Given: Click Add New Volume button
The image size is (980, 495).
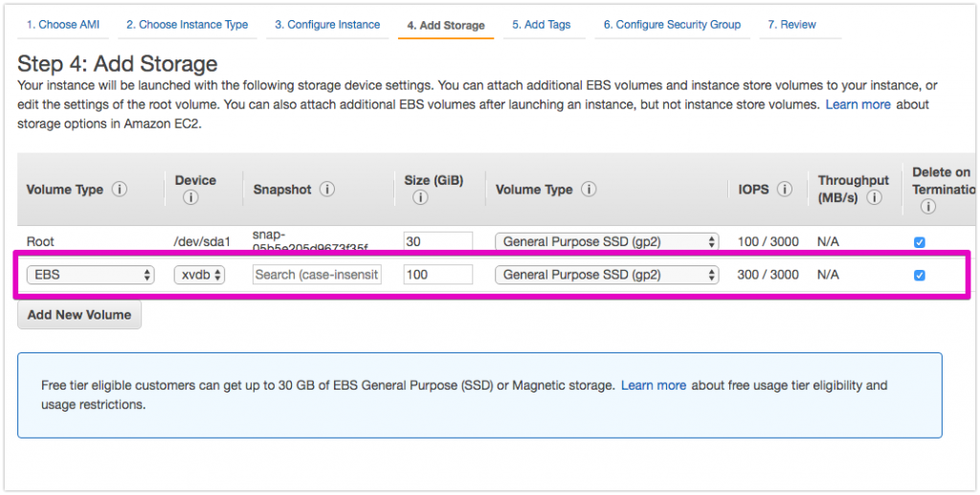Looking at the screenshot, I should (79, 315).
